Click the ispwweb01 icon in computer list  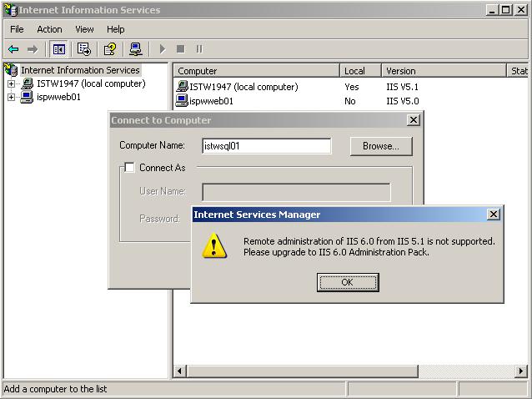click(x=182, y=100)
